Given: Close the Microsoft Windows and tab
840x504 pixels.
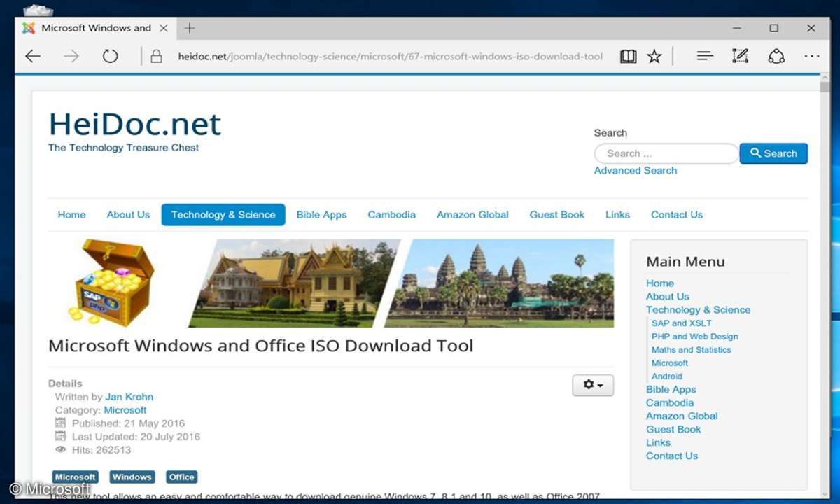Looking at the screenshot, I should (163, 28).
